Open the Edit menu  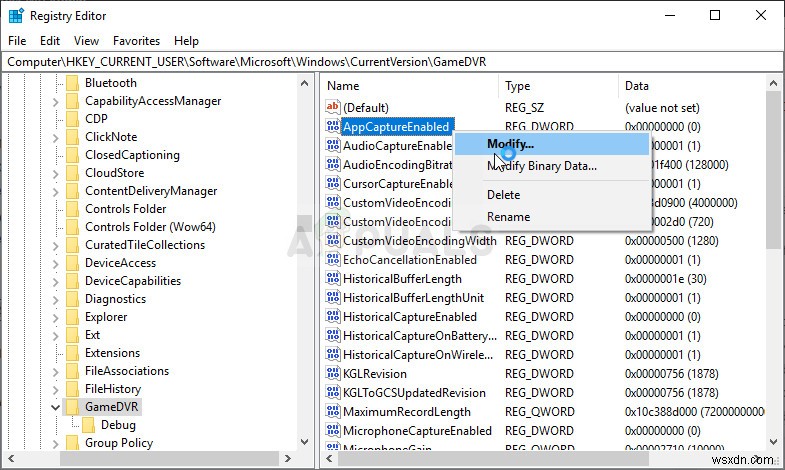coord(50,41)
